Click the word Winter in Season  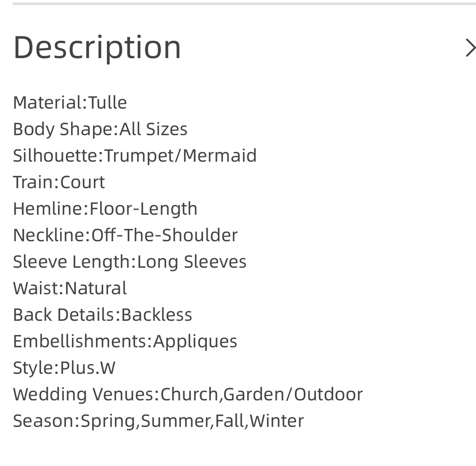277,421
